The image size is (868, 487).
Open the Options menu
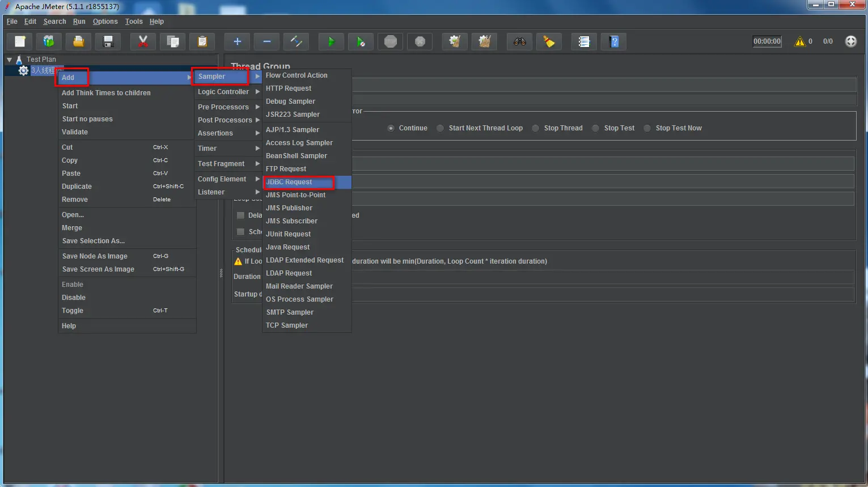105,22
